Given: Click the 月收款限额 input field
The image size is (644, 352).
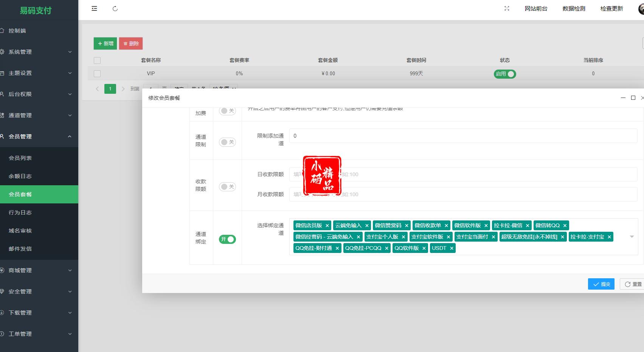Looking at the screenshot, I should coord(463,194).
